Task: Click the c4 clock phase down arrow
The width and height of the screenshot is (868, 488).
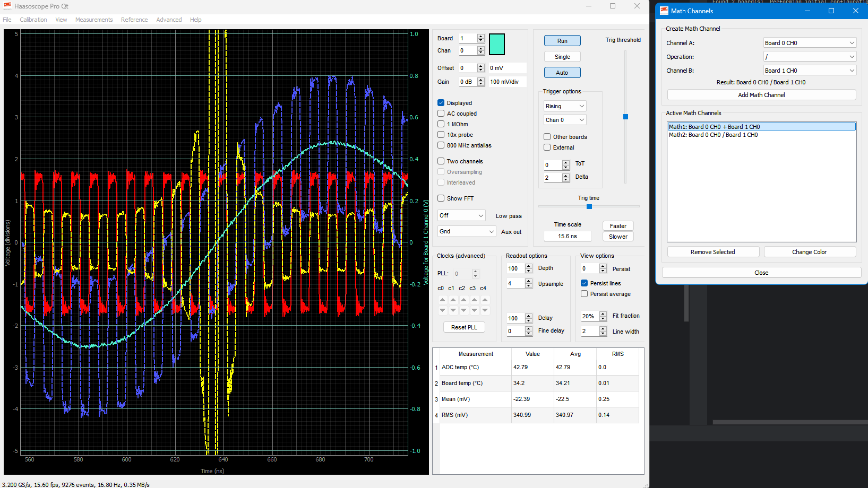Action: coord(485,310)
